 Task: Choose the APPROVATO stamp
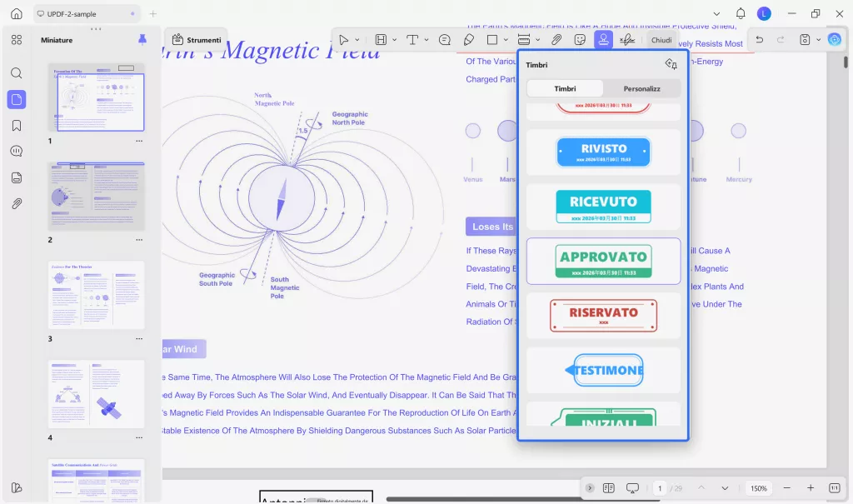[603, 262]
